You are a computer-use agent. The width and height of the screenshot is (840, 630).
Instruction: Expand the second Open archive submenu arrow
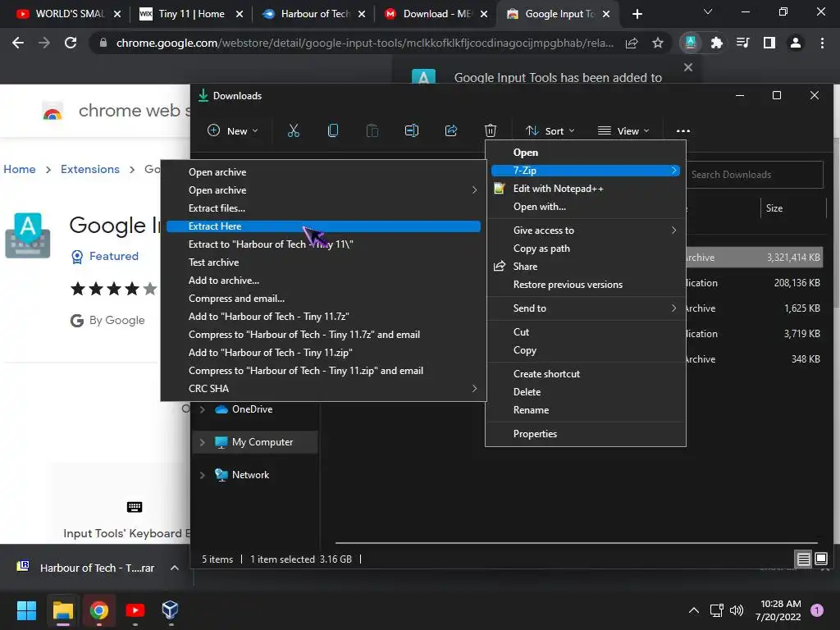(474, 190)
